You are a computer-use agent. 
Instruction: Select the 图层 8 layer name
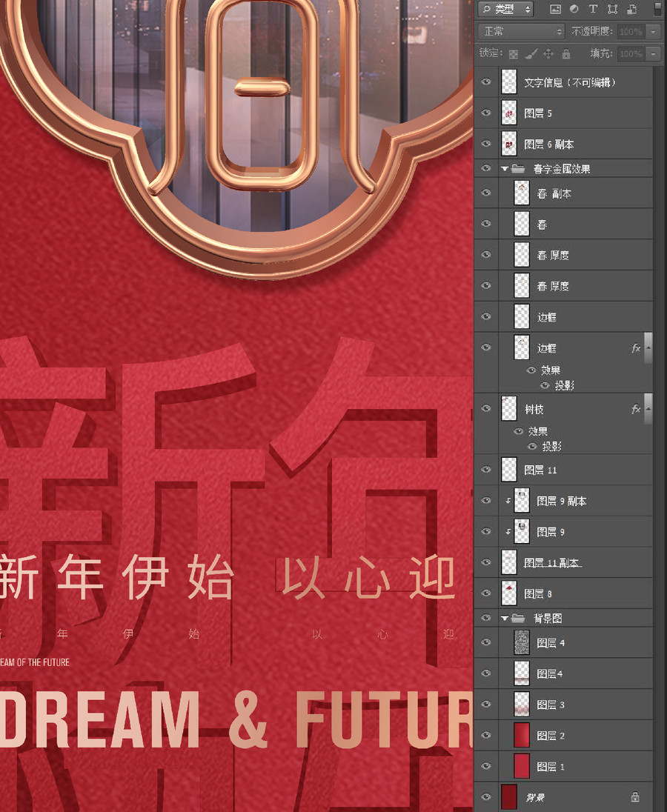click(x=537, y=594)
